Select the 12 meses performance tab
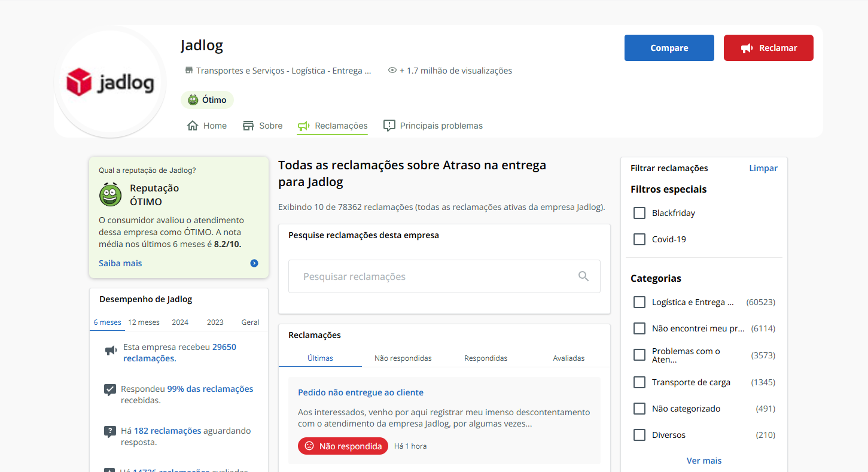Image resolution: width=868 pixels, height=472 pixels. pyautogui.click(x=144, y=322)
